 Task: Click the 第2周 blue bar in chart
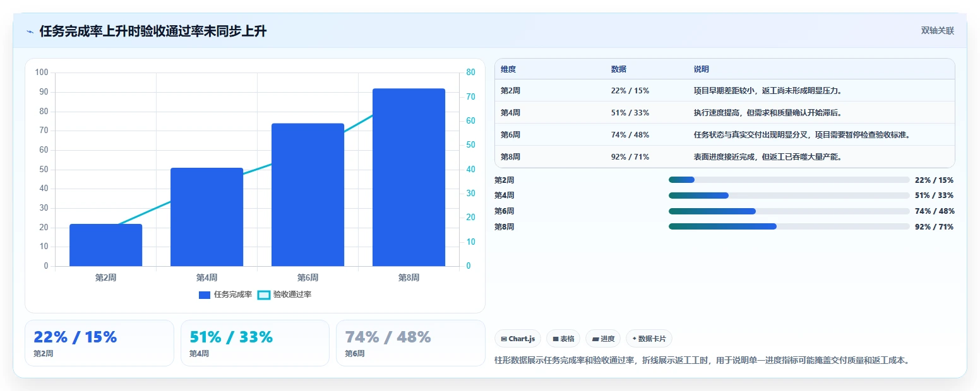click(105, 245)
